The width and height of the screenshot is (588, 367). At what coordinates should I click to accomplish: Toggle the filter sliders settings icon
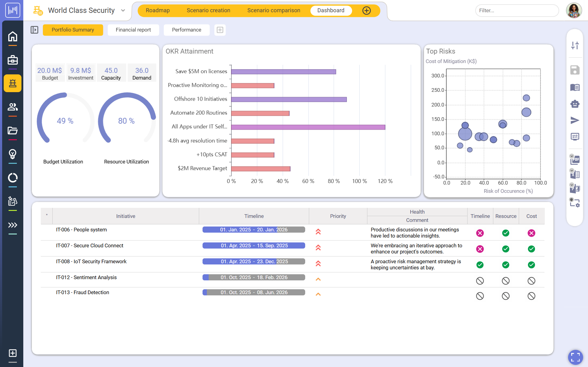pos(575,46)
